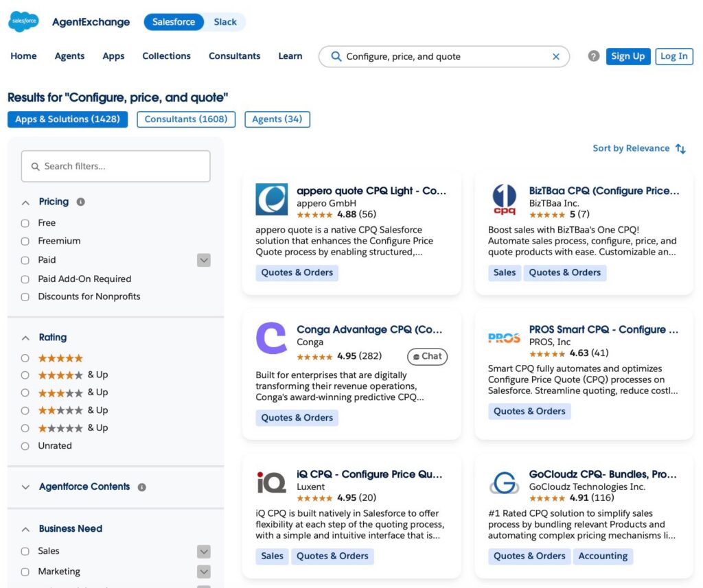Collapse the Business Need section

(x=25, y=529)
